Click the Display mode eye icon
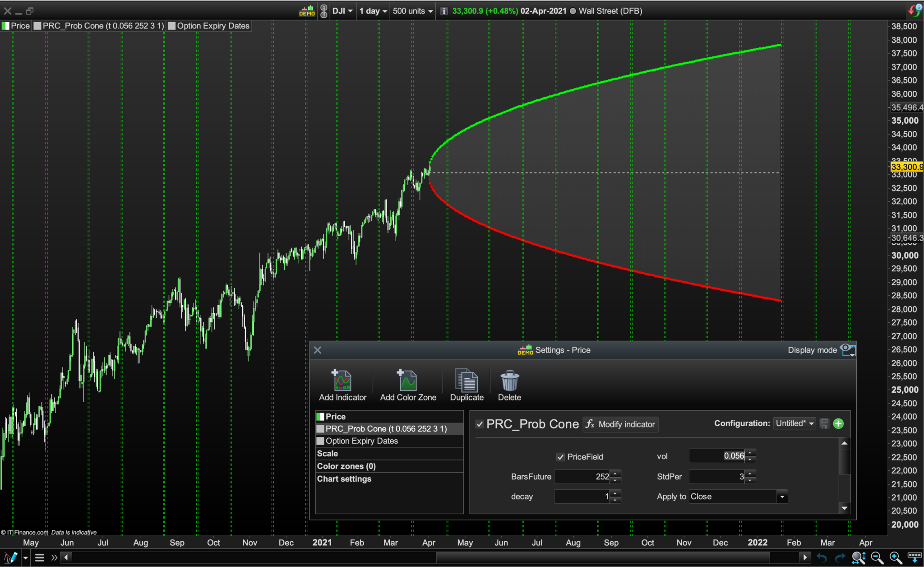Image resolution: width=924 pixels, height=567 pixels. (x=847, y=349)
